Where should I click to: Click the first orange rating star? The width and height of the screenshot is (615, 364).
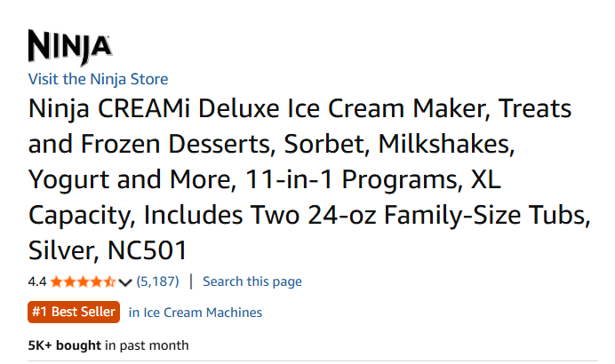coord(57,282)
